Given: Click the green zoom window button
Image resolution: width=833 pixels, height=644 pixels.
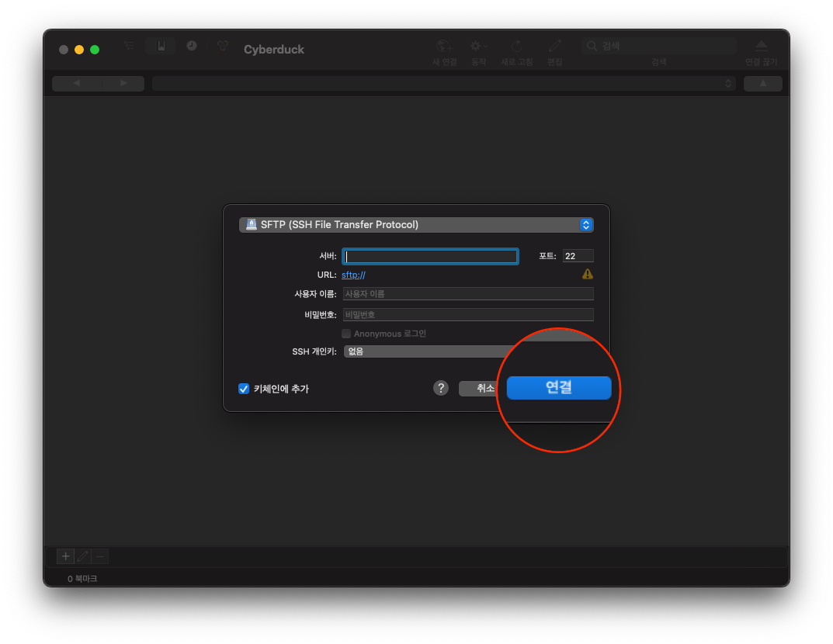Looking at the screenshot, I should 95,50.
